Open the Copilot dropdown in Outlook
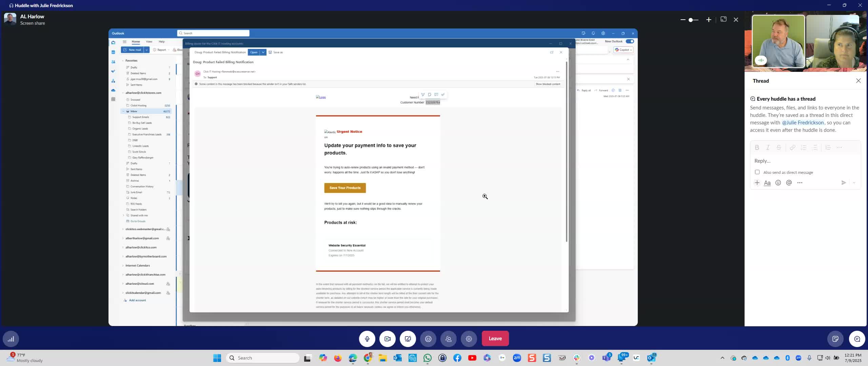 (624, 50)
